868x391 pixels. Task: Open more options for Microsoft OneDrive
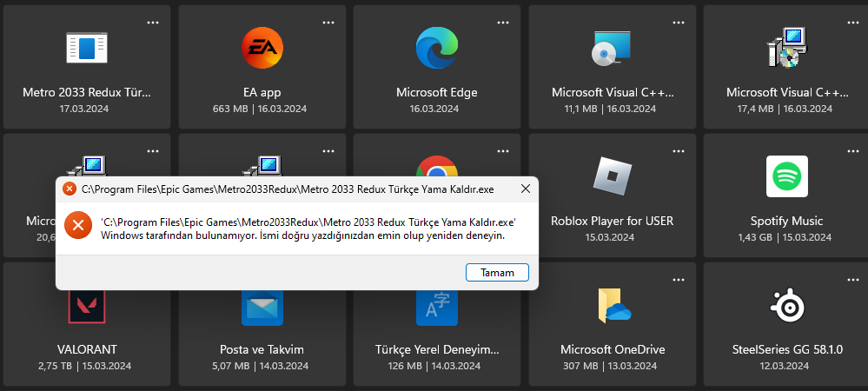point(679,280)
